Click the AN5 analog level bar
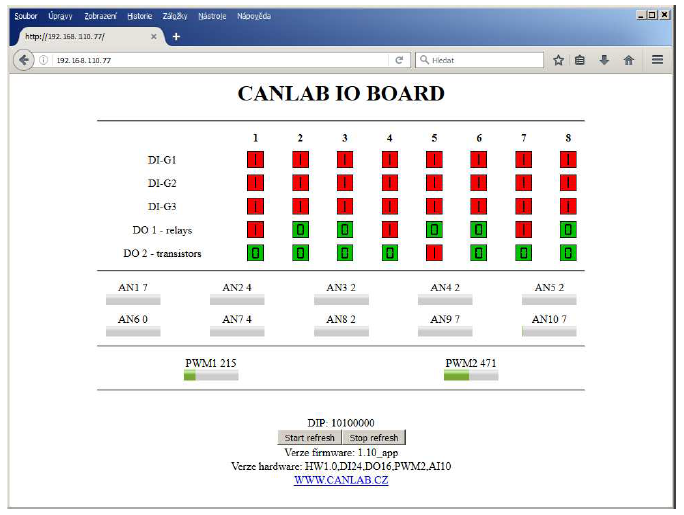The height and width of the screenshot is (515, 684). pyautogui.click(x=549, y=300)
